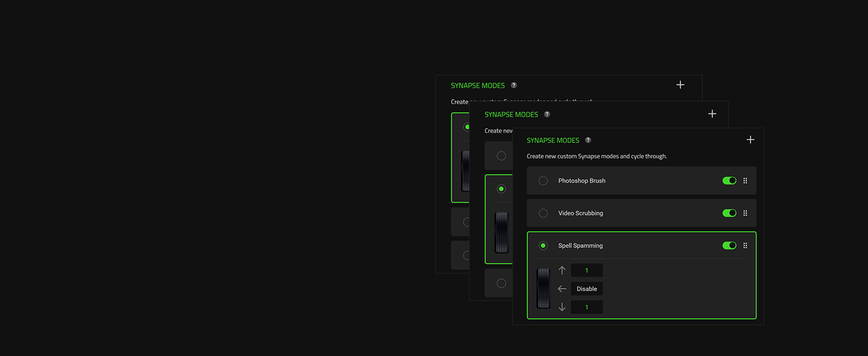The height and width of the screenshot is (356, 868).
Task: Switch off the Spell Spamming toggle
Action: (729, 246)
